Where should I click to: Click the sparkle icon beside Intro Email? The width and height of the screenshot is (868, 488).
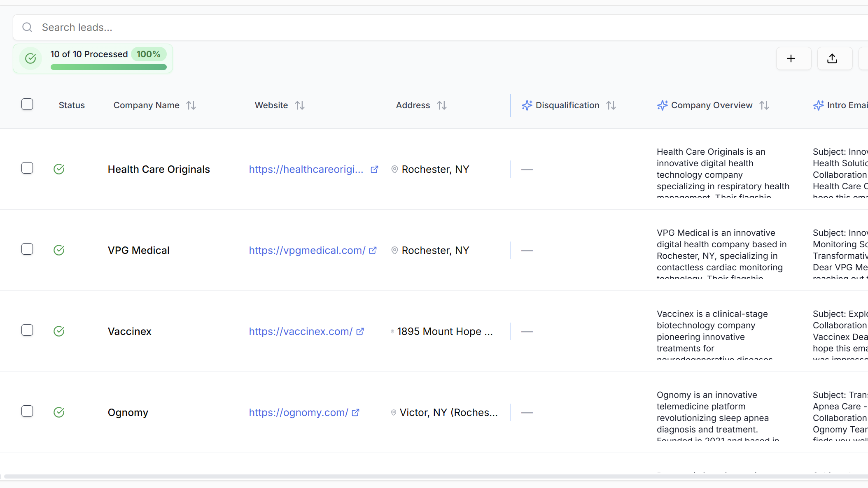tap(818, 105)
